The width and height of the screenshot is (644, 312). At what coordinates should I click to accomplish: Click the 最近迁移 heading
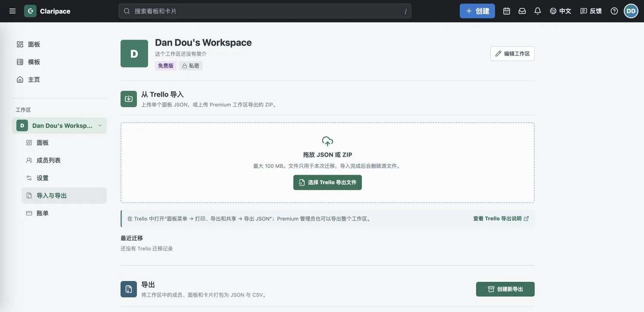[132, 238]
